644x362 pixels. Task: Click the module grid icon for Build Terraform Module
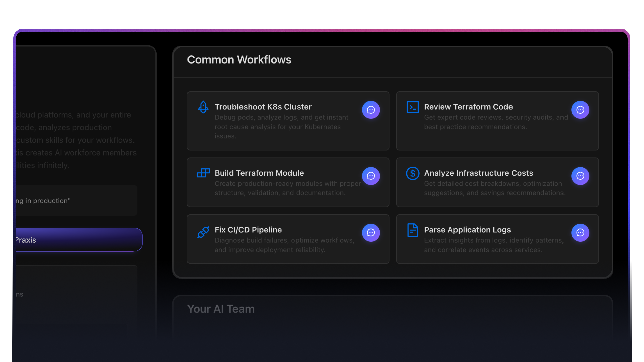click(x=203, y=173)
